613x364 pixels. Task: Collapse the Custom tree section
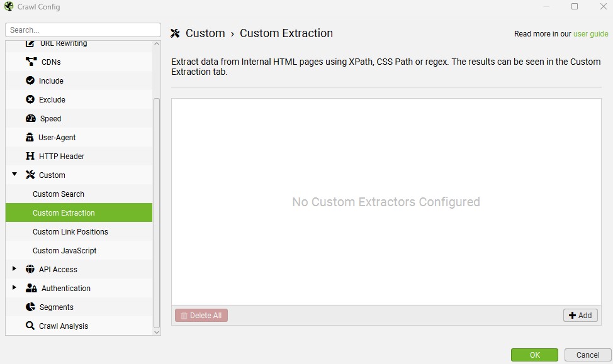point(14,175)
